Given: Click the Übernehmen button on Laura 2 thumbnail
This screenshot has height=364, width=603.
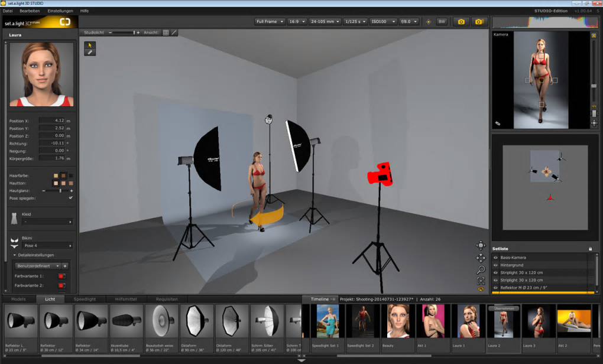Looking at the screenshot, I should pos(504,308).
